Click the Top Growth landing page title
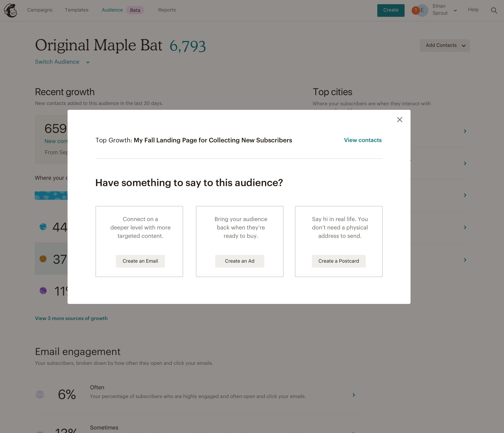 (213, 140)
